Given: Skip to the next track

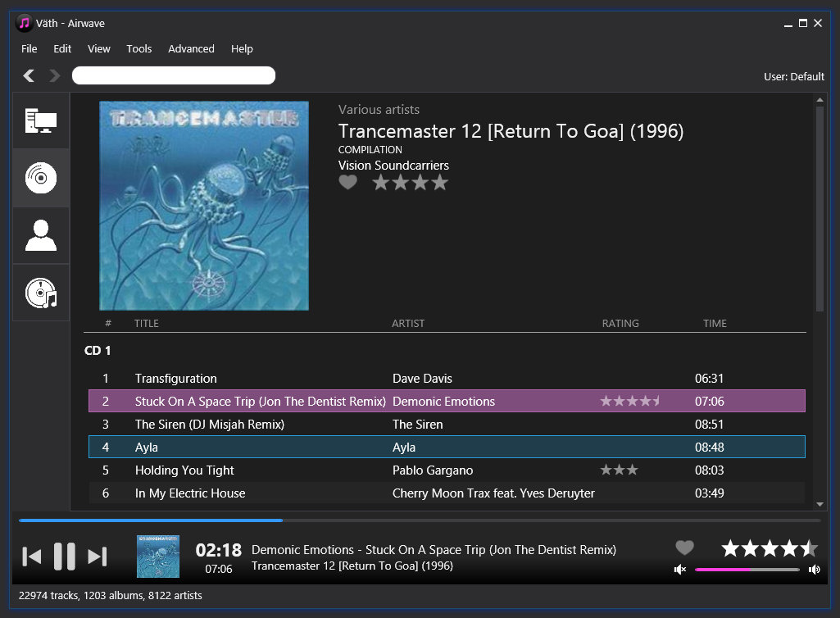Looking at the screenshot, I should click(98, 557).
